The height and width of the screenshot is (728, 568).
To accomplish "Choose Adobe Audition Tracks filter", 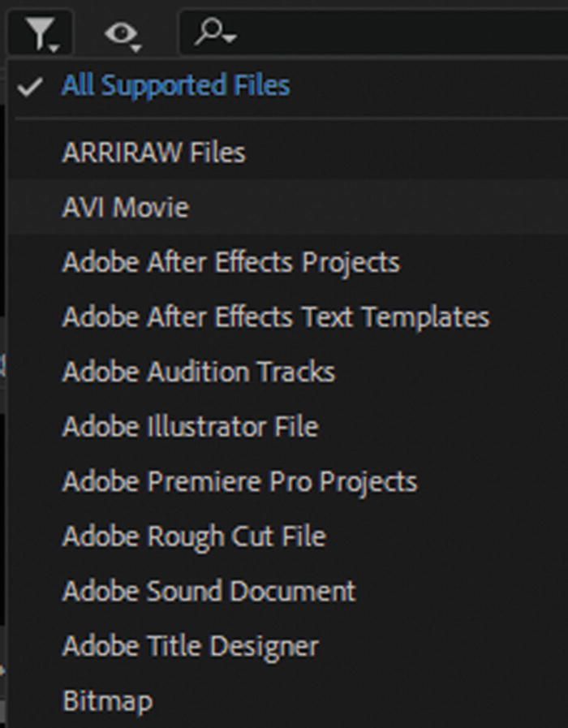I will (198, 372).
